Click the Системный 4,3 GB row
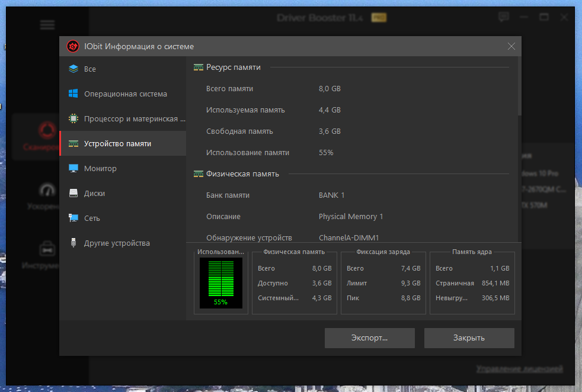This screenshot has height=392, width=582. click(295, 298)
